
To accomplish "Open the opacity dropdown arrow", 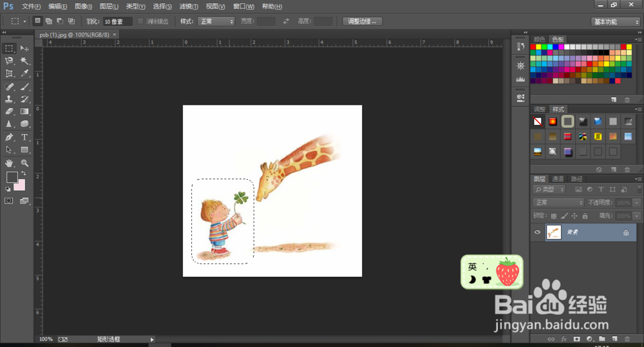I will (637, 202).
